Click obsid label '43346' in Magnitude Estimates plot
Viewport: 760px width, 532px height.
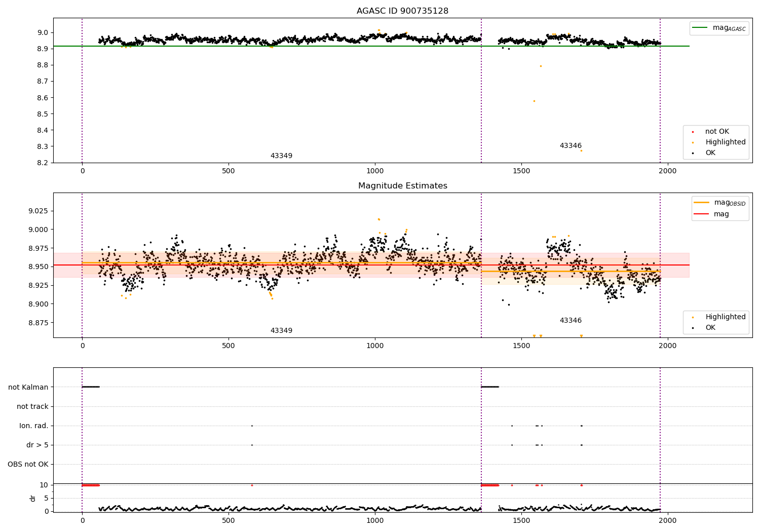[571, 321]
